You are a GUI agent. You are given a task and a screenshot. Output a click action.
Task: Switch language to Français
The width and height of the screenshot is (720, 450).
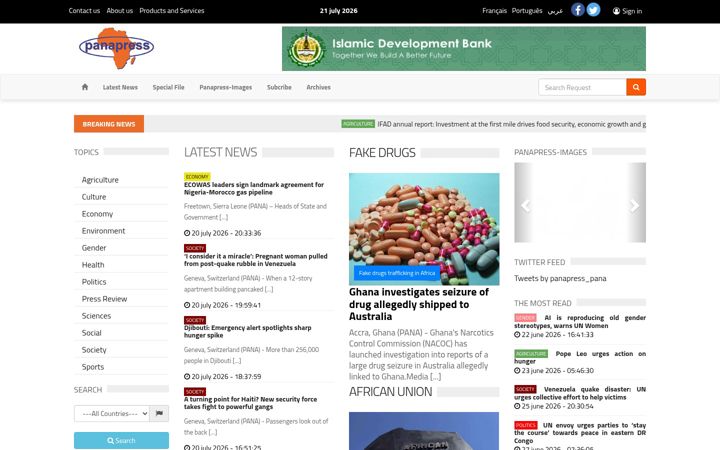[495, 11]
